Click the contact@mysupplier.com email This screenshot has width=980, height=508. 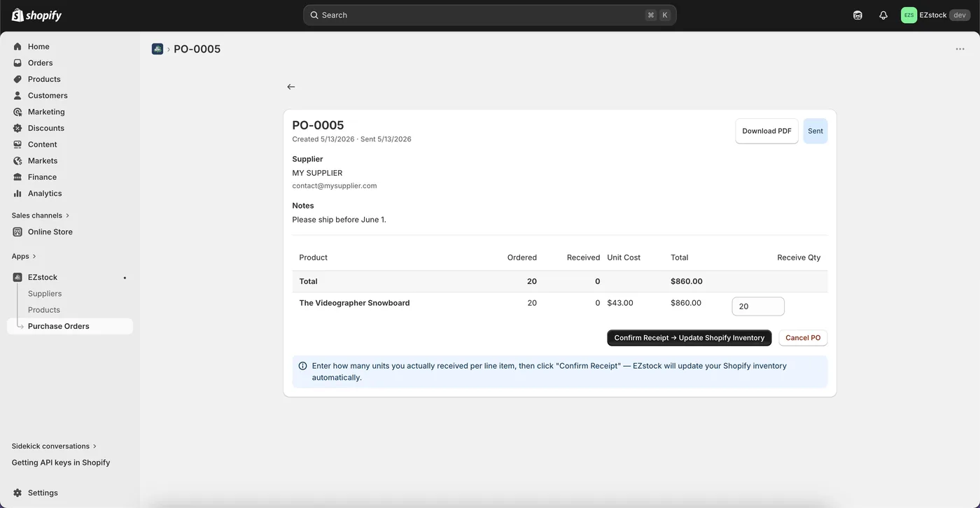click(335, 186)
